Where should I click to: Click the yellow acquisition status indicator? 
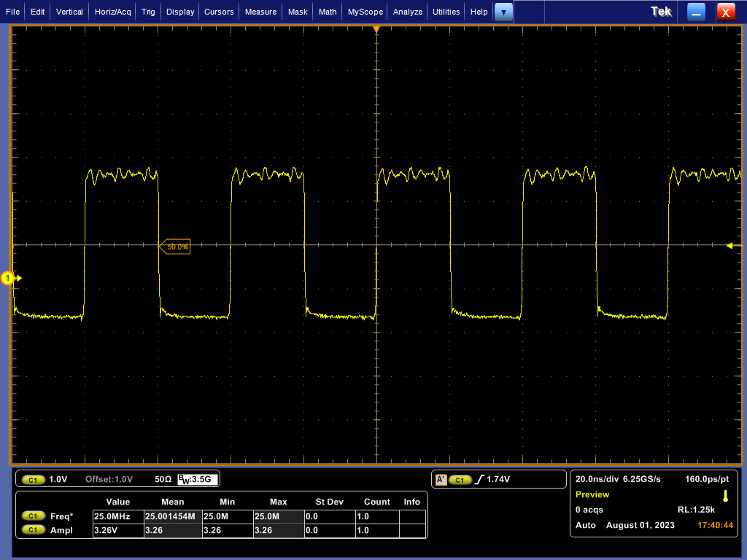[x=725, y=496]
